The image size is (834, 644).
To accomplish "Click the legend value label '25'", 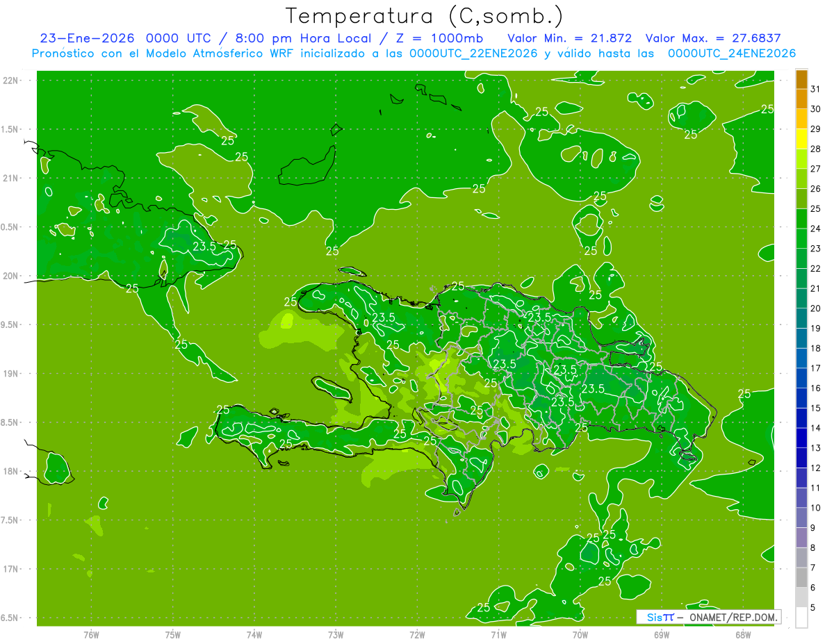I will pos(816,208).
